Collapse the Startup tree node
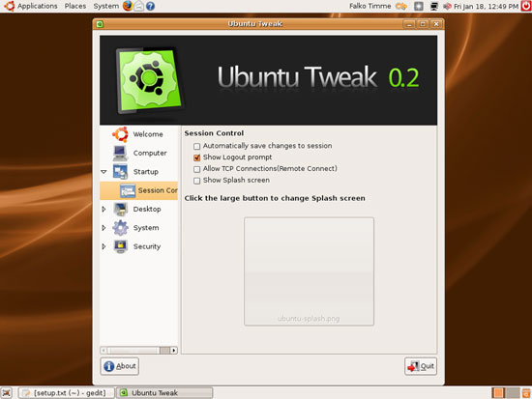Screen dimensions: 532x399 (x=103, y=172)
